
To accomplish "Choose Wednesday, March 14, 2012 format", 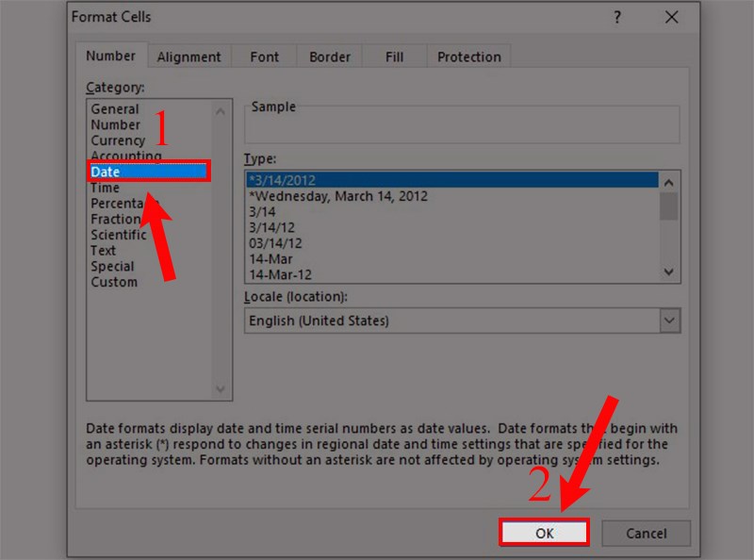I will [x=339, y=196].
